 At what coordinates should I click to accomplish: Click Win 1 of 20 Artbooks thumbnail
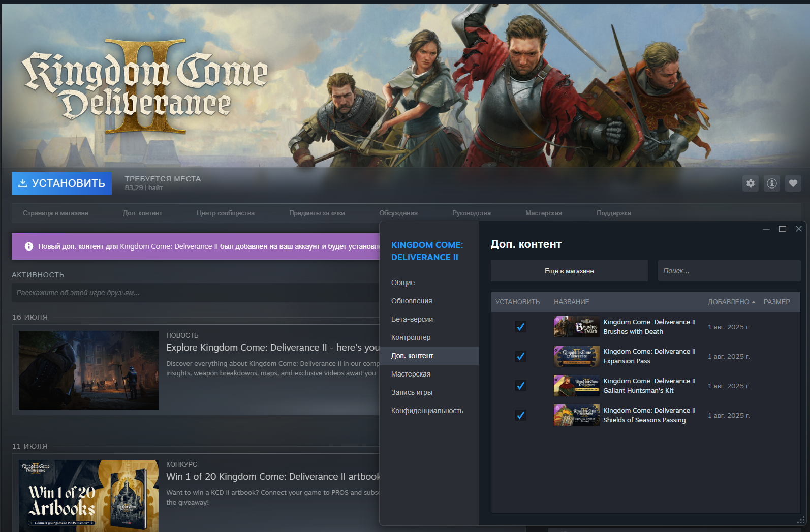pos(88,496)
